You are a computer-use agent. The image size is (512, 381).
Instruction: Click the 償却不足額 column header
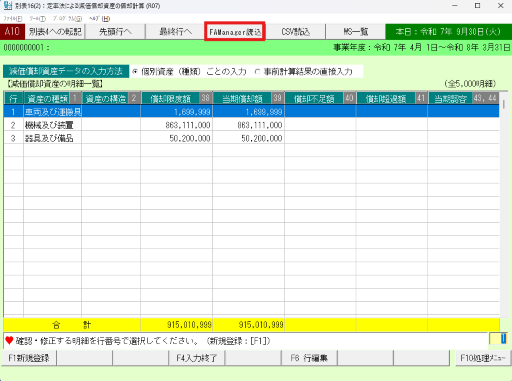tap(320, 98)
